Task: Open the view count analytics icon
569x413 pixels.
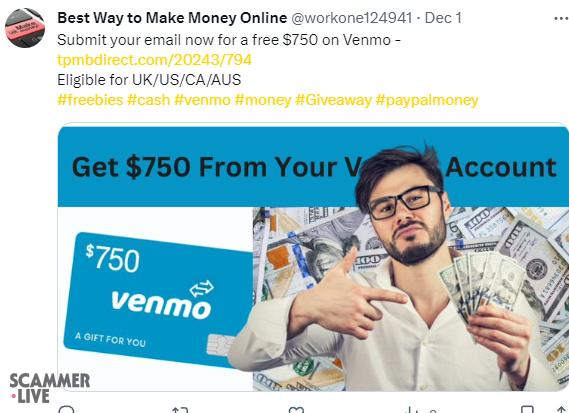Action: (x=412, y=410)
